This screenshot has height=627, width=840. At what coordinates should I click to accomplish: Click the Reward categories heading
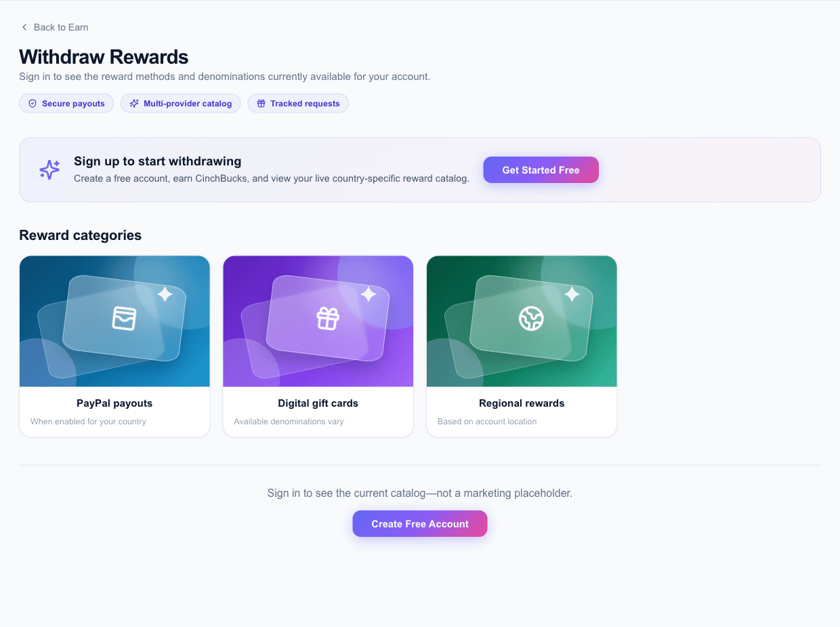81,235
